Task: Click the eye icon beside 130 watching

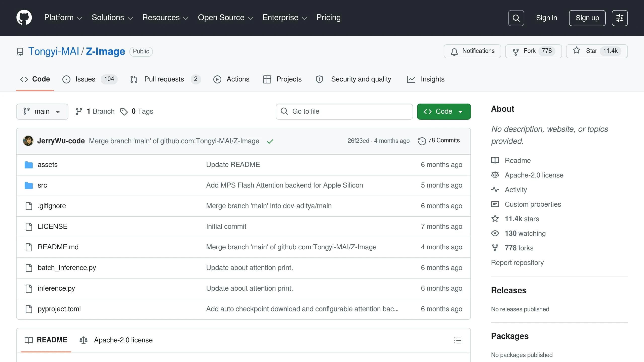Action: pos(495,233)
